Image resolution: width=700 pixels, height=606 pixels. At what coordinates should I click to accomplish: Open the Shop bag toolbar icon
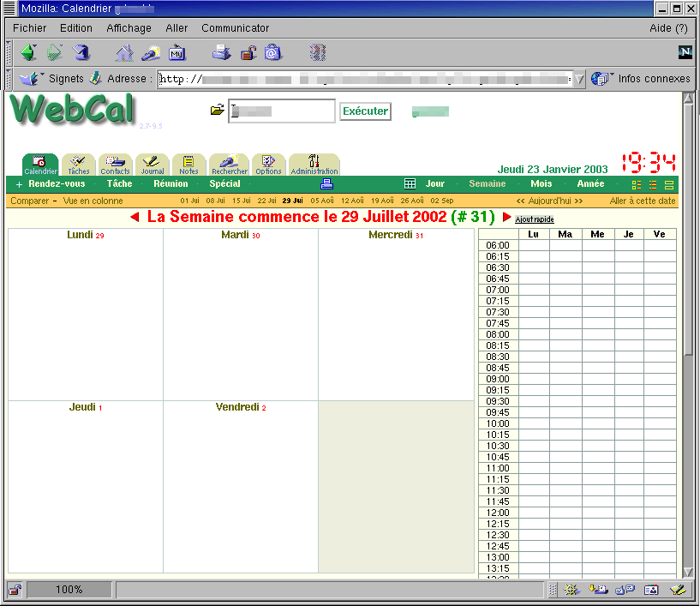point(272,53)
